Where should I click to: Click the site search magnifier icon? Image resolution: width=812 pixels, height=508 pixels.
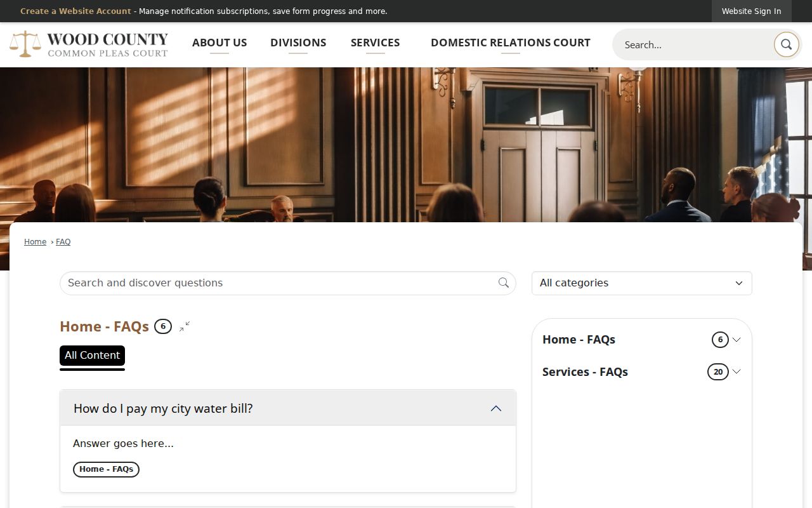pos(786,44)
